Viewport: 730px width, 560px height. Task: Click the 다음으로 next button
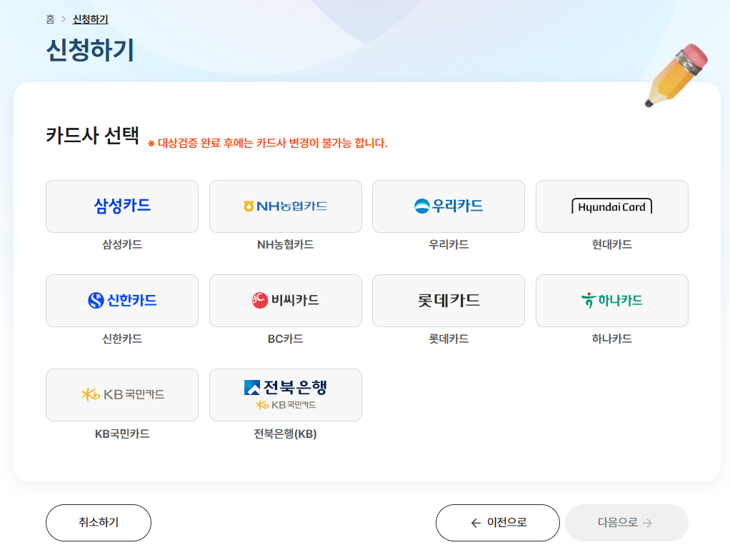626,522
